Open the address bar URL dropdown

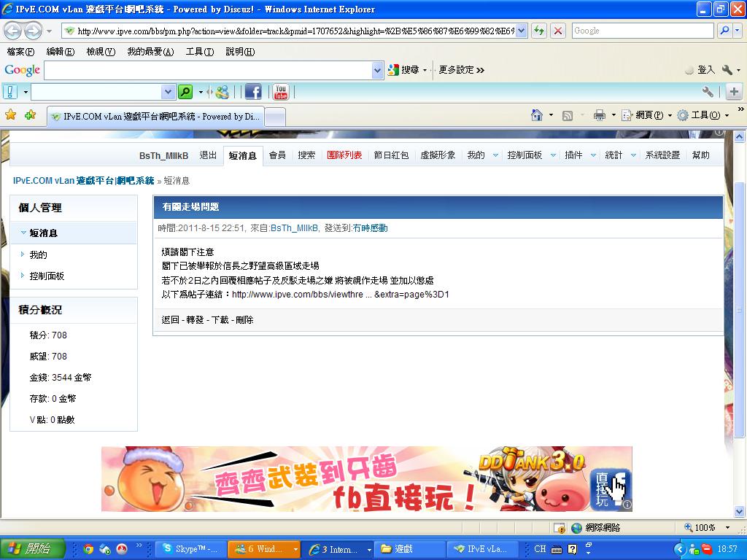pos(521,31)
